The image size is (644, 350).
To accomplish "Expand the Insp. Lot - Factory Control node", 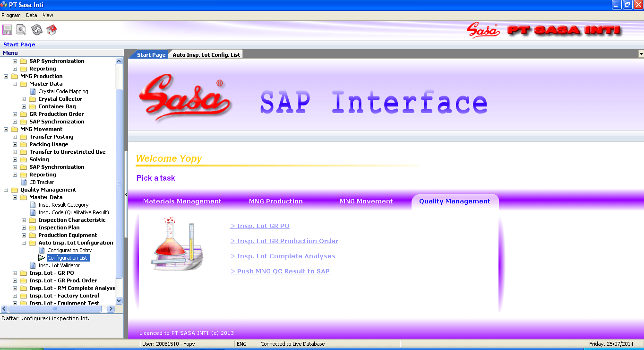I will [15, 296].
